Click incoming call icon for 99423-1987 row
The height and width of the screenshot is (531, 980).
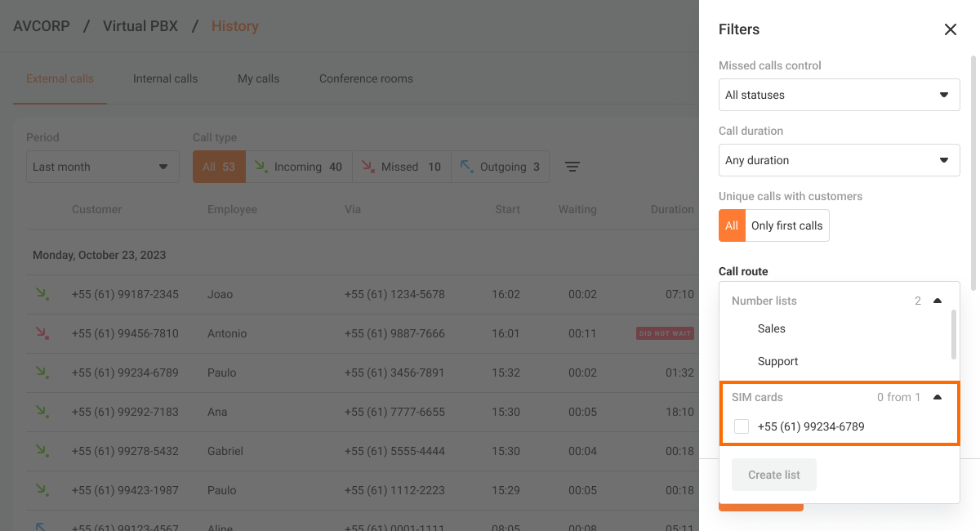click(41, 490)
